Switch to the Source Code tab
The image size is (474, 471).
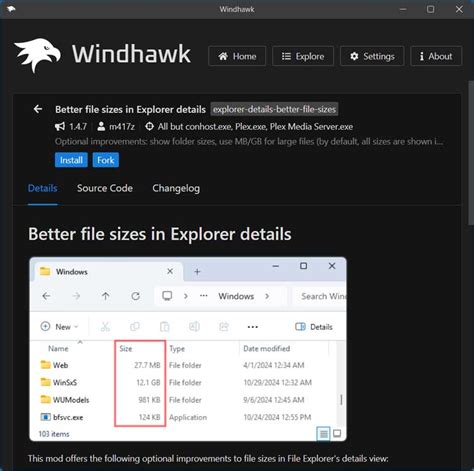(x=105, y=188)
